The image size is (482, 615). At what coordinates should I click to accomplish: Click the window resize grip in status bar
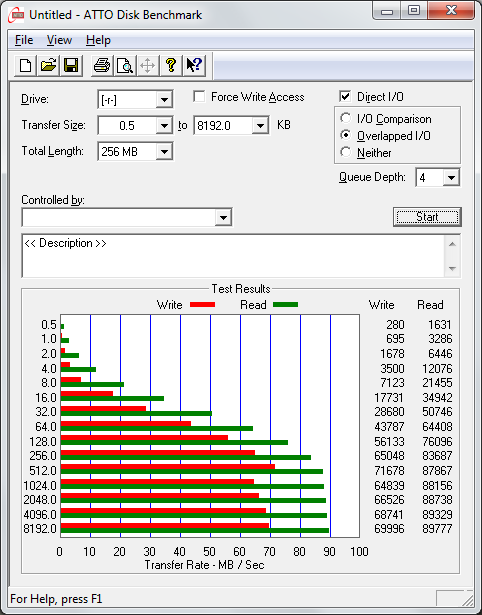pos(467,599)
